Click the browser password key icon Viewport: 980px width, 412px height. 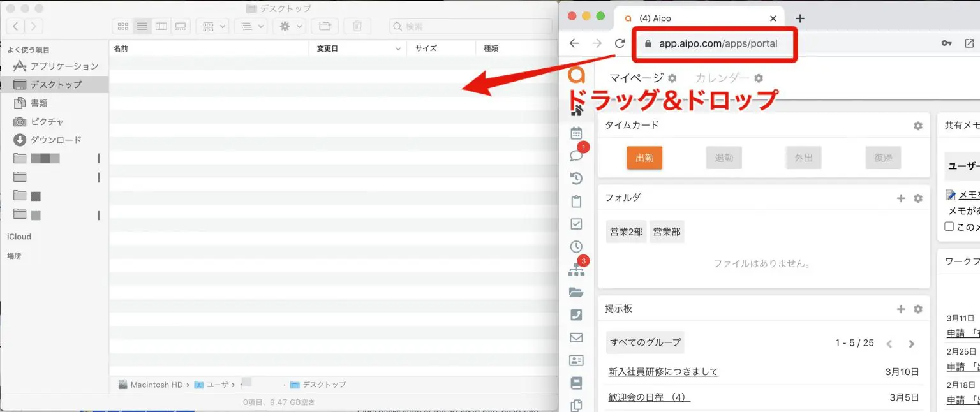947,43
